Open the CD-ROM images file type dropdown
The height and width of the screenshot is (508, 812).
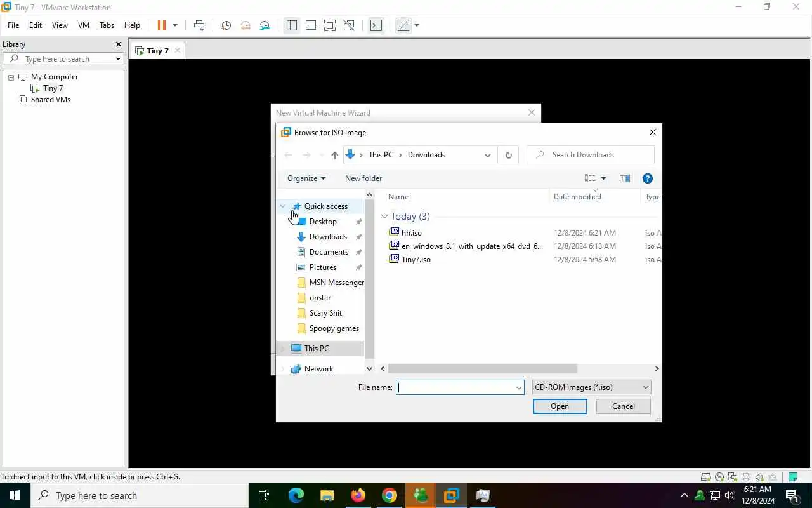coord(592,387)
